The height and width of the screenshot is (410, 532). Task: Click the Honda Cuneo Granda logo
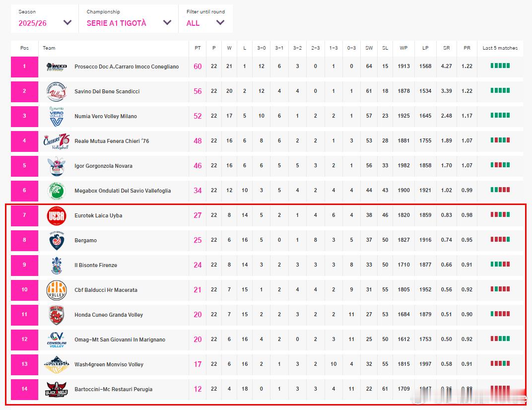(x=56, y=315)
